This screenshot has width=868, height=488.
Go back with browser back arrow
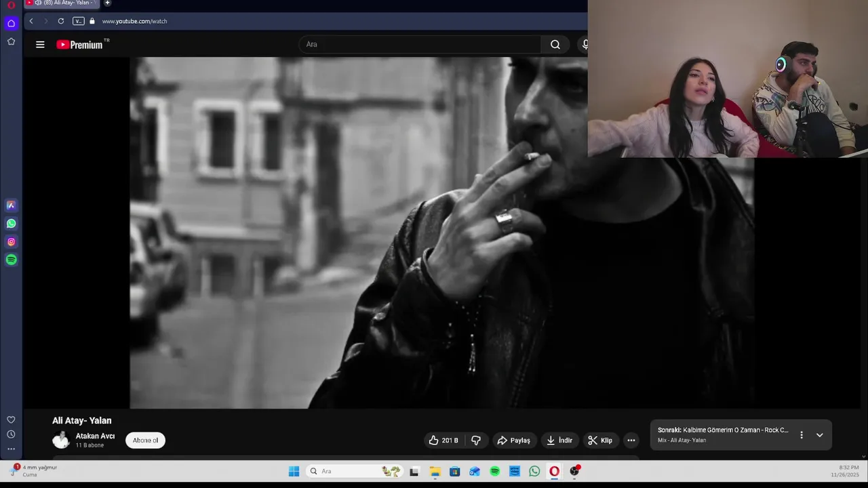(x=31, y=21)
